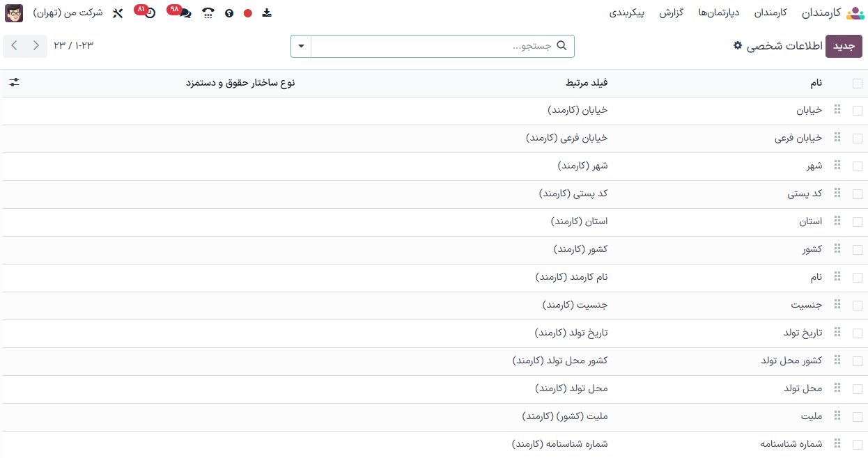The height and width of the screenshot is (458, 868).
Task: Click the red record dot icon
Action: click(248, 13)
